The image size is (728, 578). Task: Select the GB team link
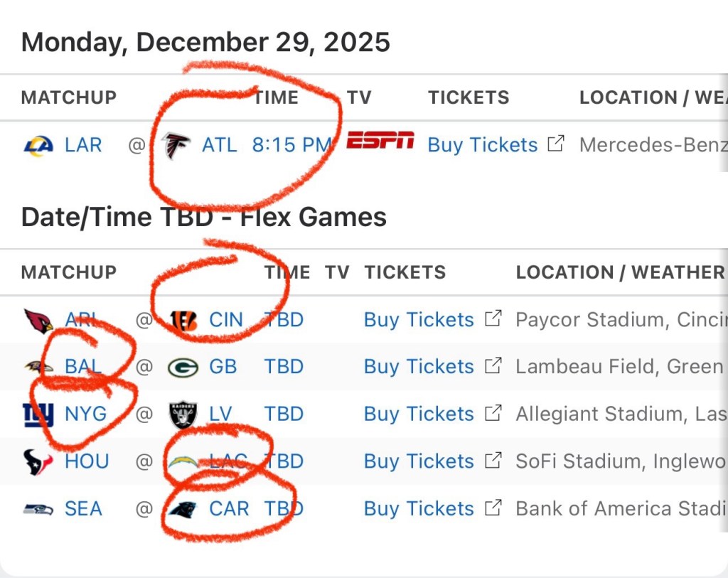tap(223, 367)
